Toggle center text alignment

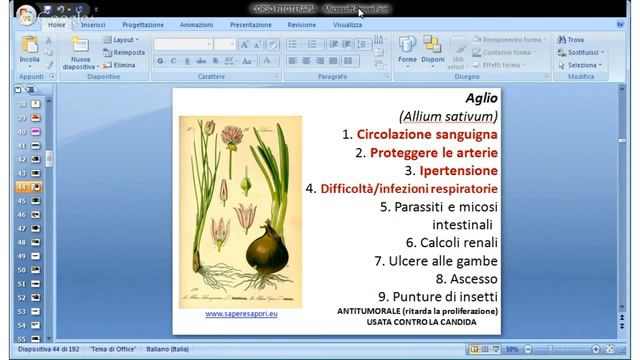[x=306, y=61]
